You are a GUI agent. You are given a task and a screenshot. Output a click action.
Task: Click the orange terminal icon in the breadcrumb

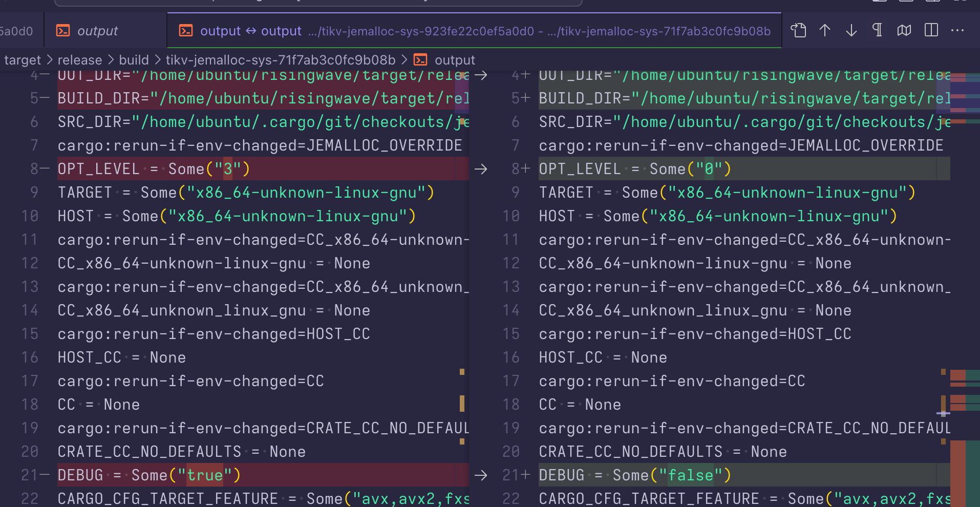(420, 59)
